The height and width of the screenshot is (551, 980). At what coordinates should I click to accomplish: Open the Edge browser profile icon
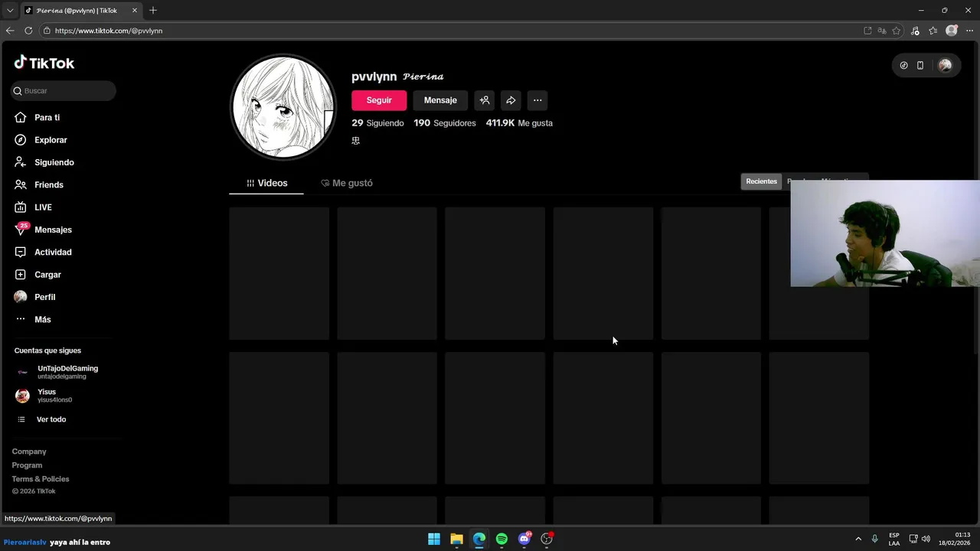click(952, 31)
